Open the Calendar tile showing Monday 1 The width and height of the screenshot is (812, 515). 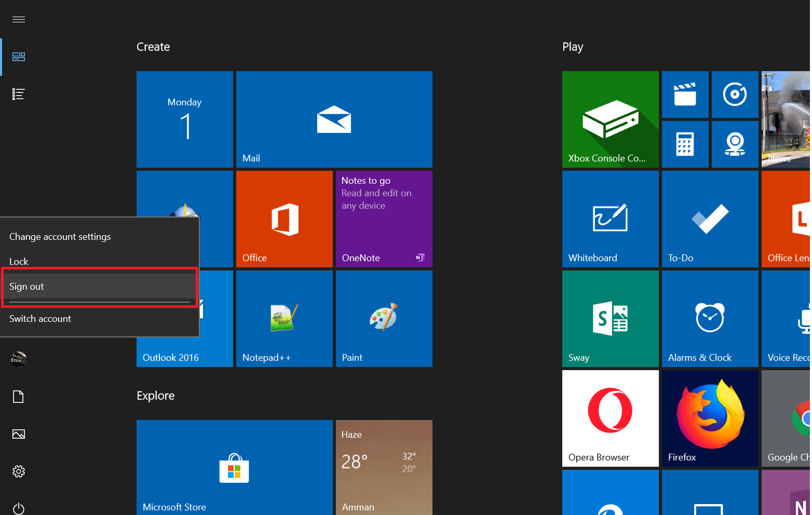(185, 119)
